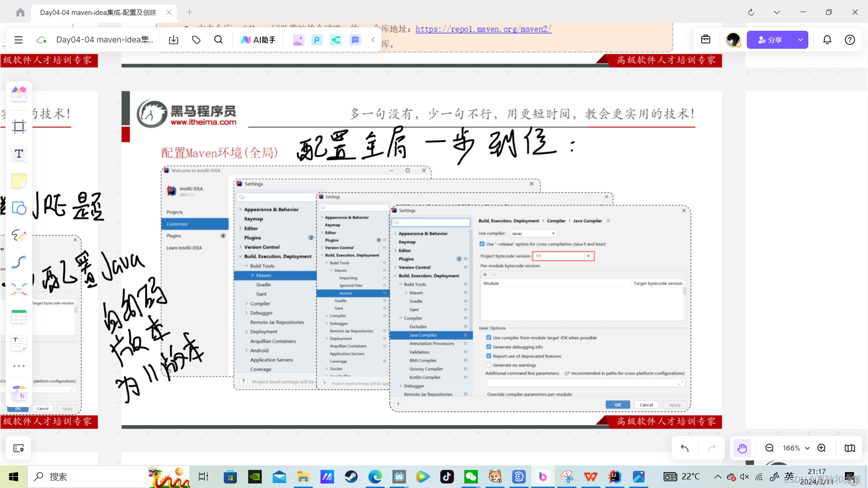This screenshot has width=868, height=488.
Task: Click the 分享 share button
Action: pos(770,40)
